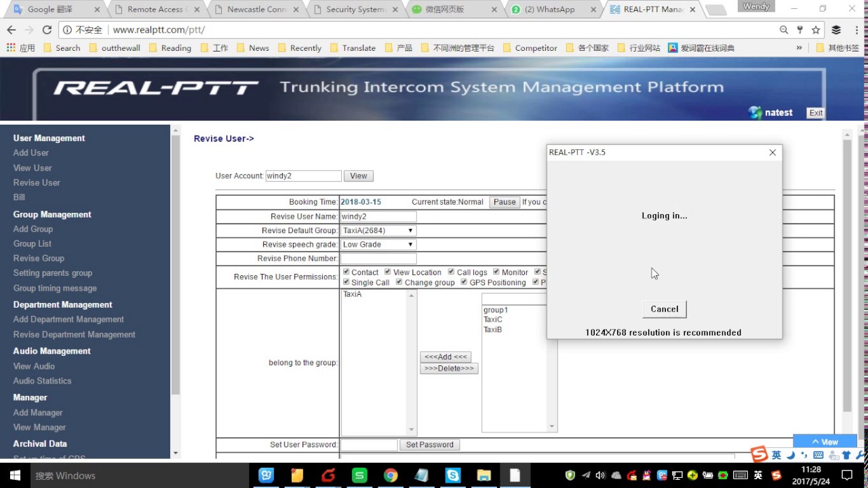
Task: Uncheck the Call logs permission
Action: tap(452, 272)
